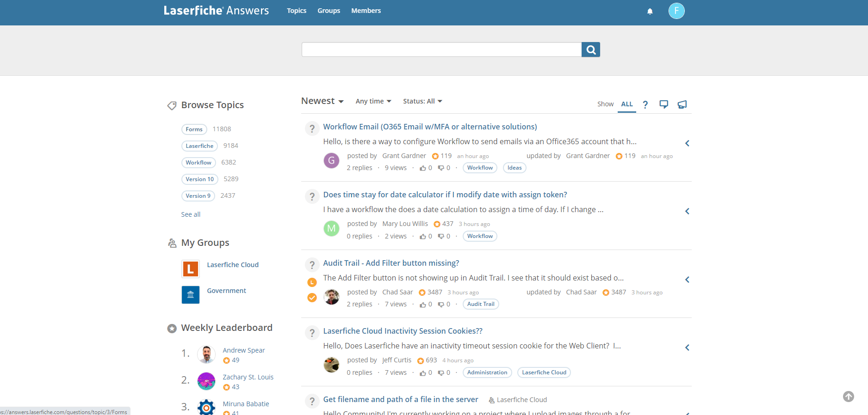
Task: Downvote the Audit Trail post
Action: click(x=441, y=305)
